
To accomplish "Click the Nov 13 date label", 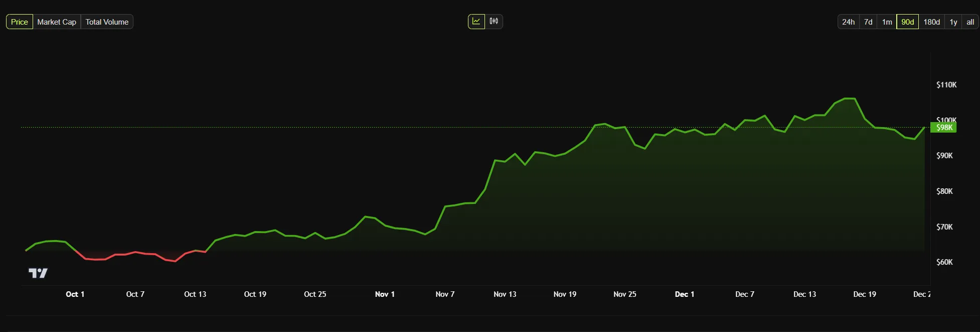I will (505, 294).
